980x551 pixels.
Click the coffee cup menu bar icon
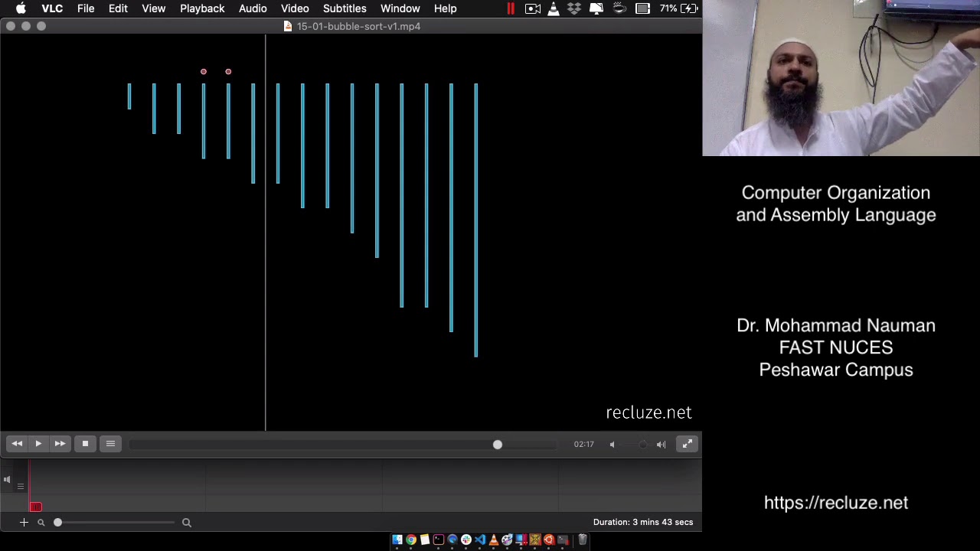[620, 8]
